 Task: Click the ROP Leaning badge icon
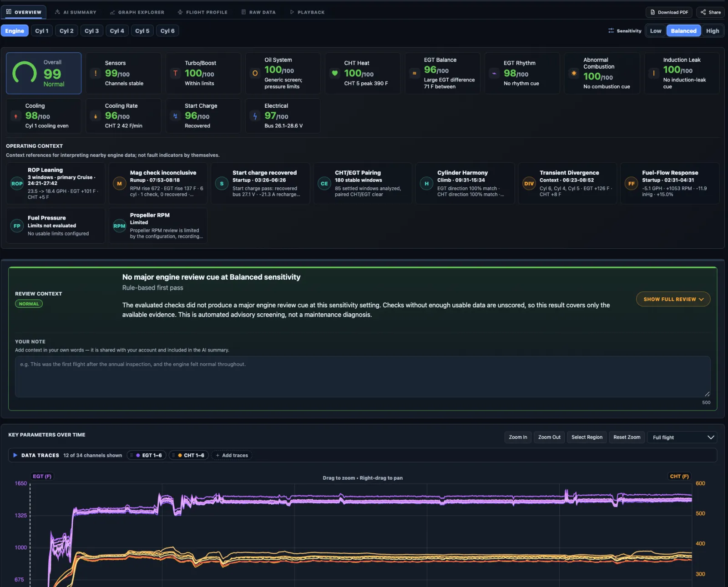click(x=17, y=184)
